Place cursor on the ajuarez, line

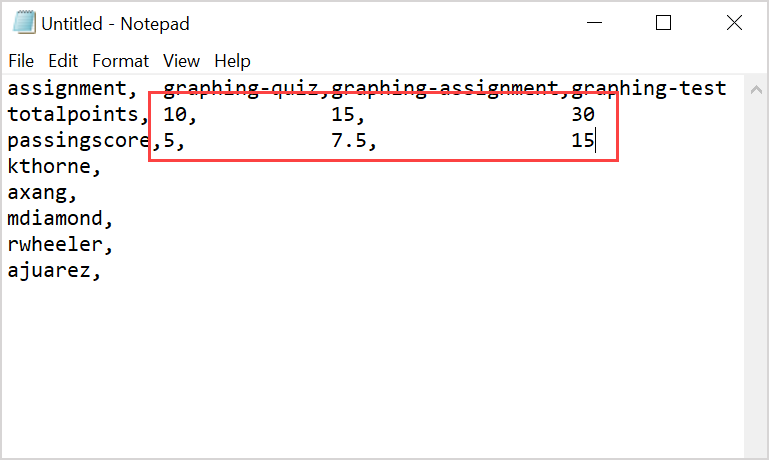click(x=54, y=270)
